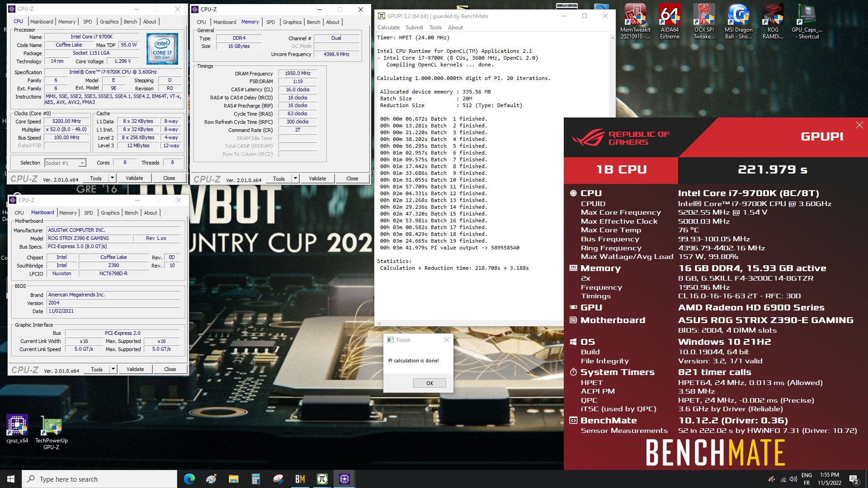Viewport: 868px width, 488px height.
Task: Close the Finish dialog with its X
Action: pos(446,340)
